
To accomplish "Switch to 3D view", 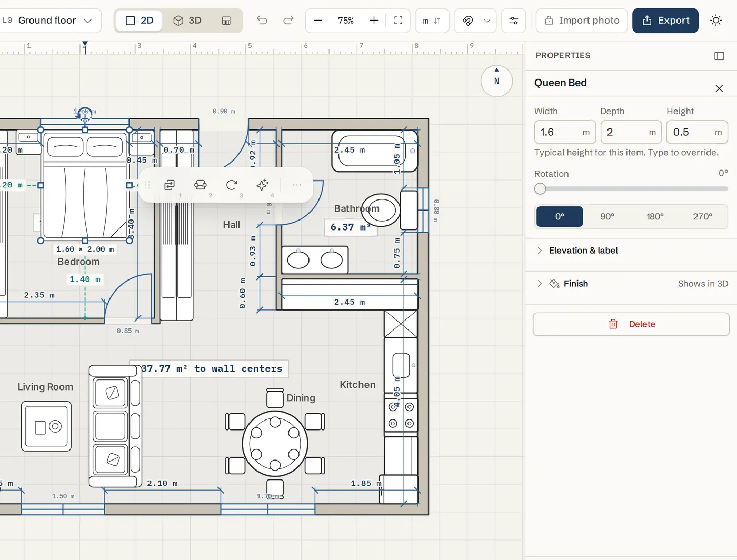I will point(187,21).
